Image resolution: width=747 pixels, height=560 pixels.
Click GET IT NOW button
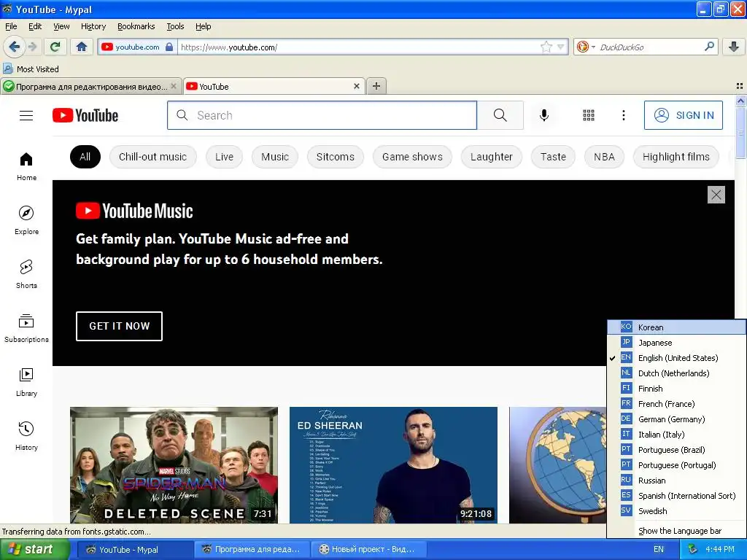[x=119, y=326]
